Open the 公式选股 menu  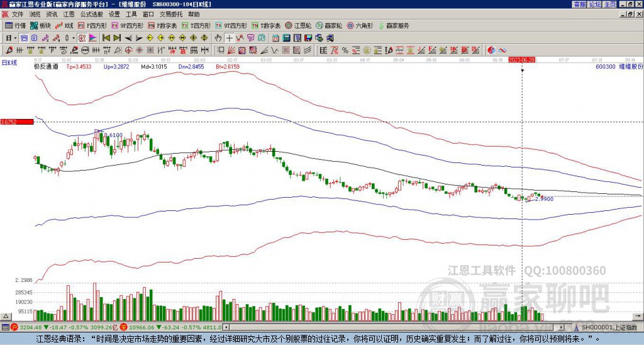[91, 14]
